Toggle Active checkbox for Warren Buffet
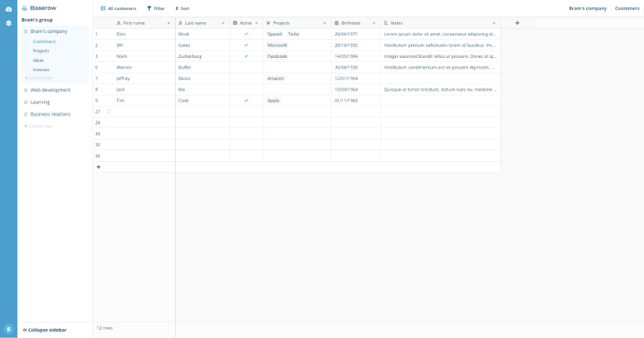Screen dimensions: 644x338 pos(246,68)
